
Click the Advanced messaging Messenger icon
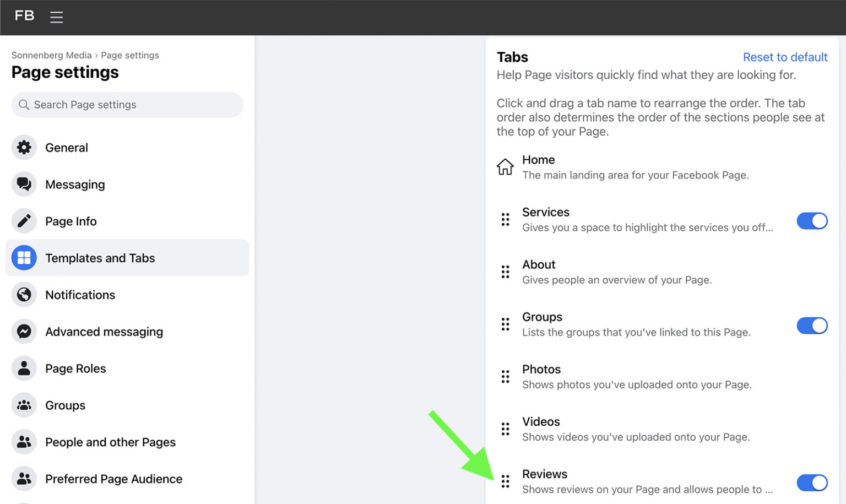(x=24, y=331)
